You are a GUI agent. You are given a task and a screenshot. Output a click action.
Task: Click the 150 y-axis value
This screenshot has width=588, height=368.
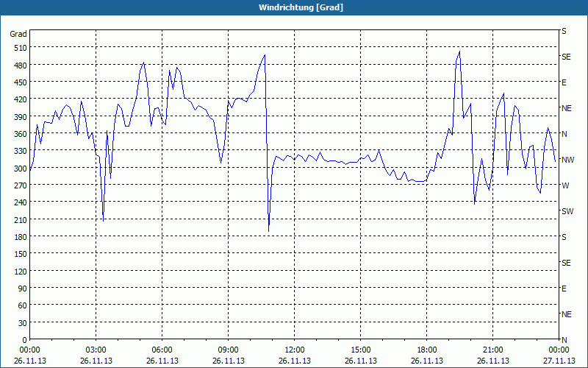[21, 254]
